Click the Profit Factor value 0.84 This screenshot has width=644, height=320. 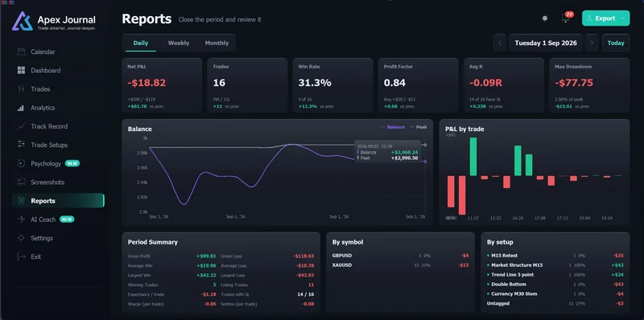tap(394, 83)
